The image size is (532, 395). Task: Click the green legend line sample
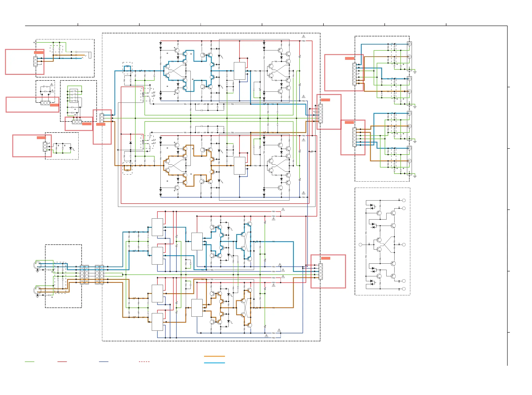click(x=30, y=362)
